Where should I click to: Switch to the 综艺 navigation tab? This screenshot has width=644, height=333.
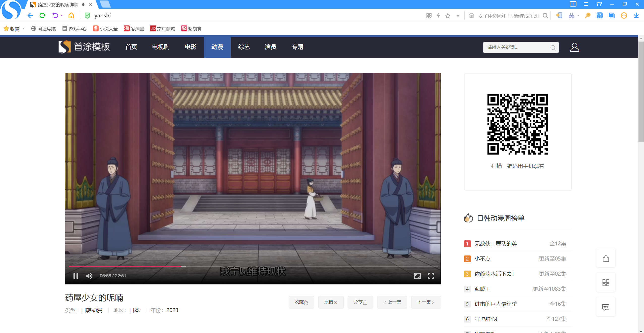point(244,47)
